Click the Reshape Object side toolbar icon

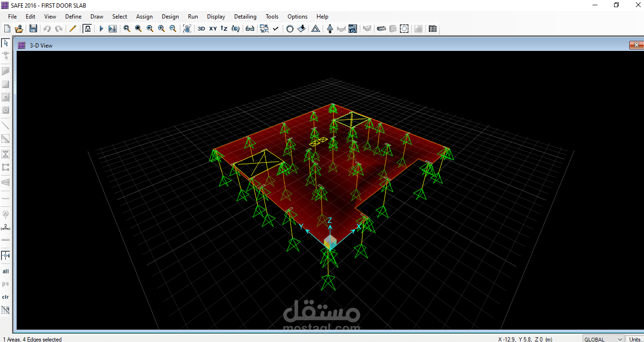pyautogui.click(x=6, y=56)
